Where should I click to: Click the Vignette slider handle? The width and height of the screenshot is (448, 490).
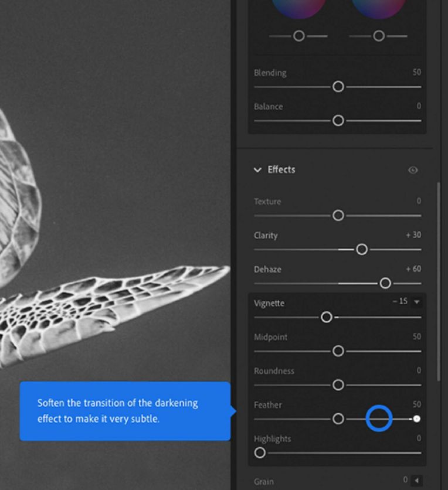[327, 317]
